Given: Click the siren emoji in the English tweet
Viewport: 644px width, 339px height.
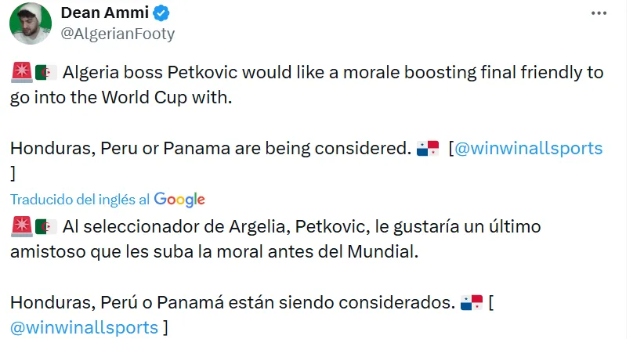Looking at the screenshot, I should (x=21, y=73).
